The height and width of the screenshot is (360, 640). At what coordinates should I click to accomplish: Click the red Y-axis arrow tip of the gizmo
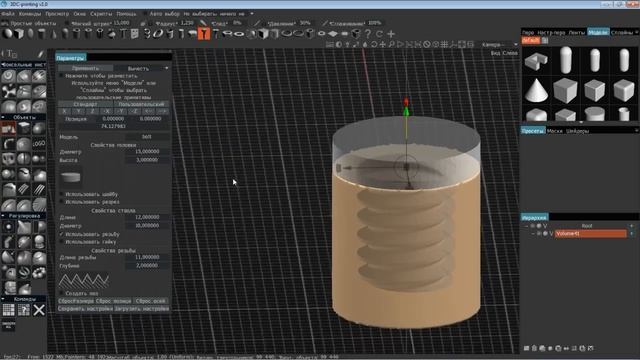[x=406, y=101]
